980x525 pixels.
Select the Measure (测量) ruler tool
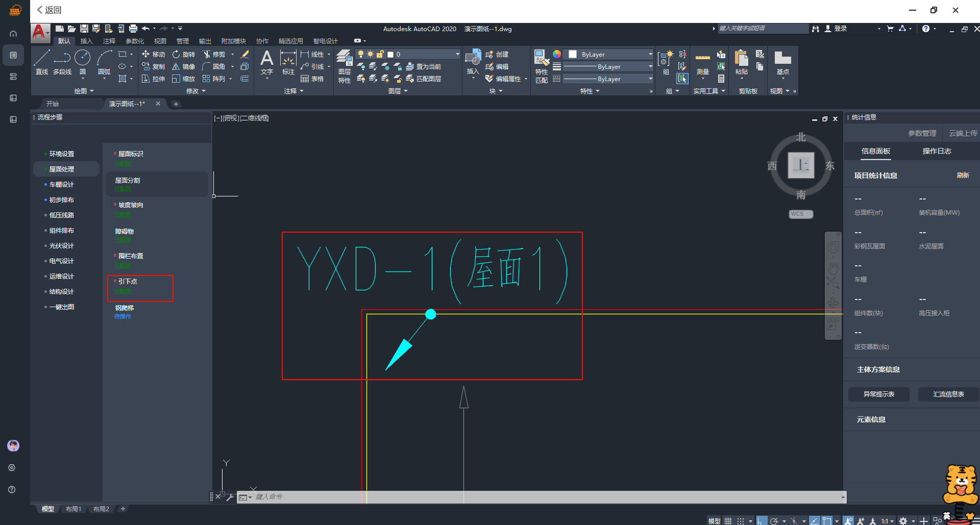(x=703, y=63)
